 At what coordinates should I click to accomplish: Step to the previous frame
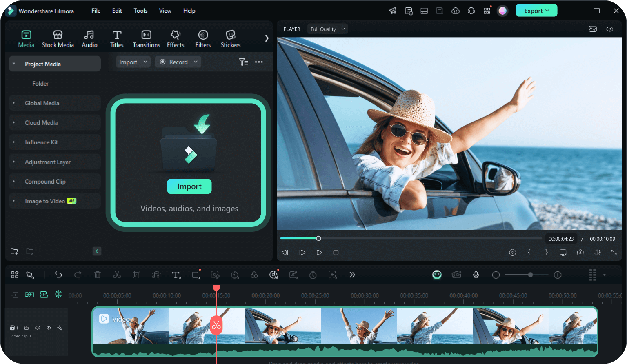(x=285, y=253)
